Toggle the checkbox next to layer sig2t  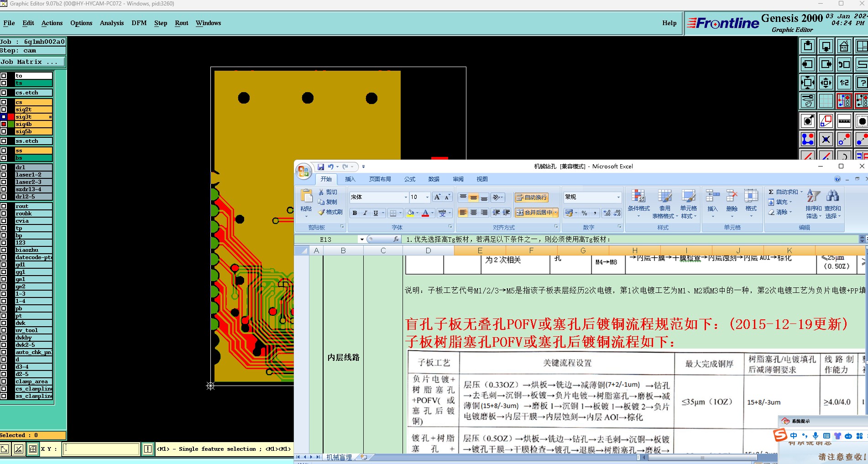tap(4, 109)
